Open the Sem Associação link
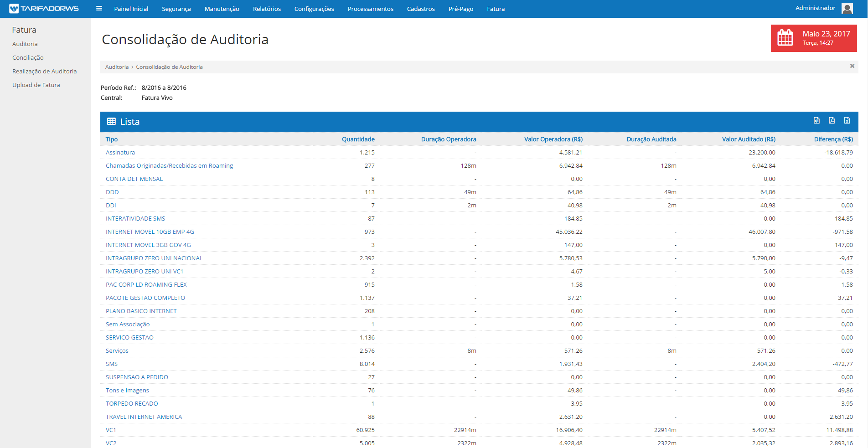 click(128, 324)
